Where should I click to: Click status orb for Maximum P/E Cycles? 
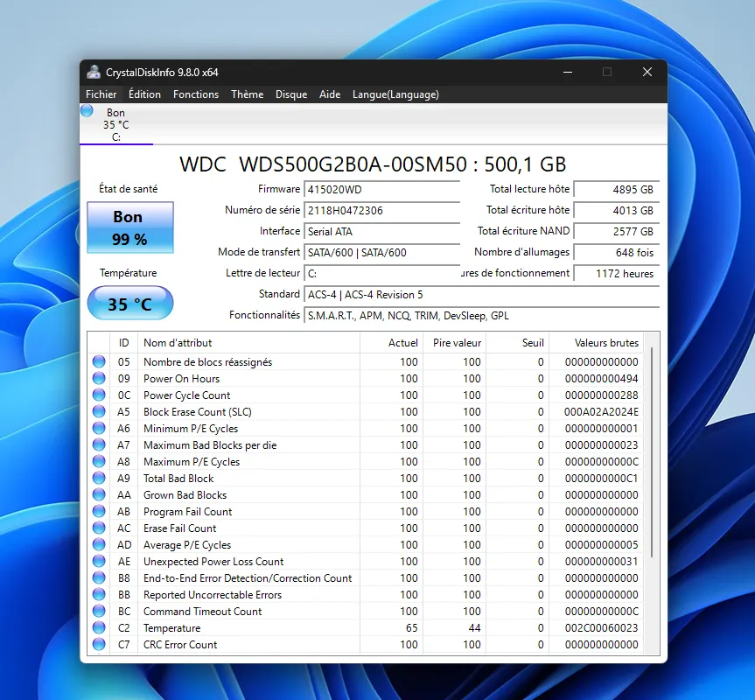click(x=99, y=461)
